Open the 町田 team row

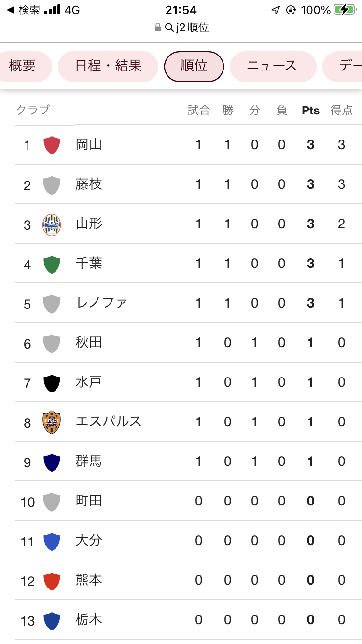click(x=89, y=501)
